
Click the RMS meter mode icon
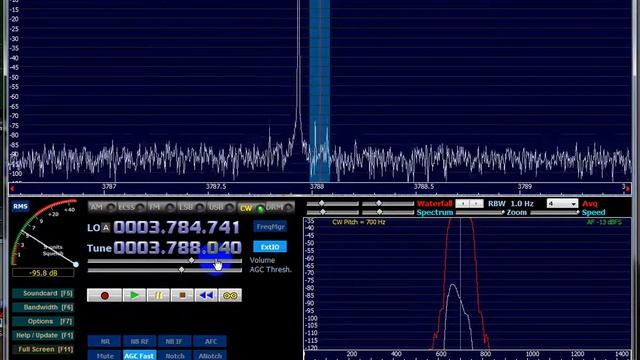20,206
